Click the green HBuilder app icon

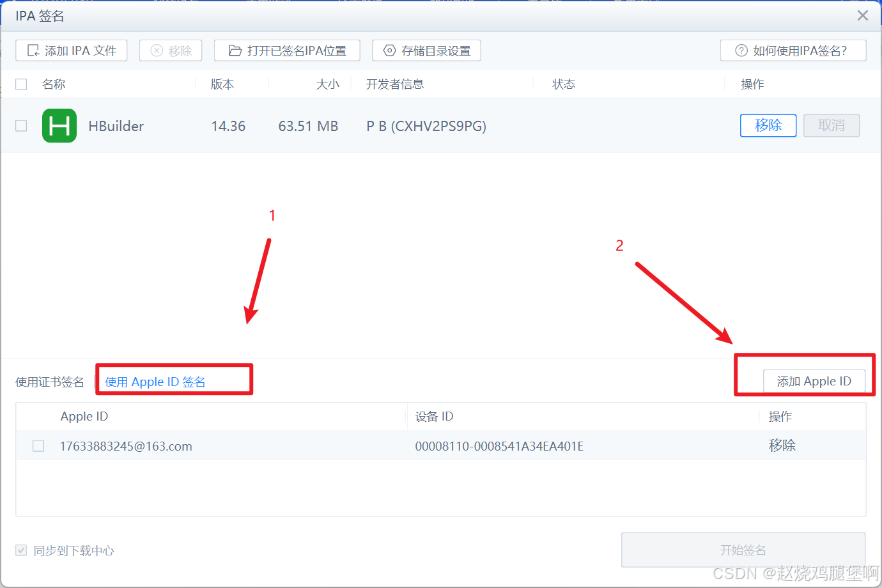(59, 125)
